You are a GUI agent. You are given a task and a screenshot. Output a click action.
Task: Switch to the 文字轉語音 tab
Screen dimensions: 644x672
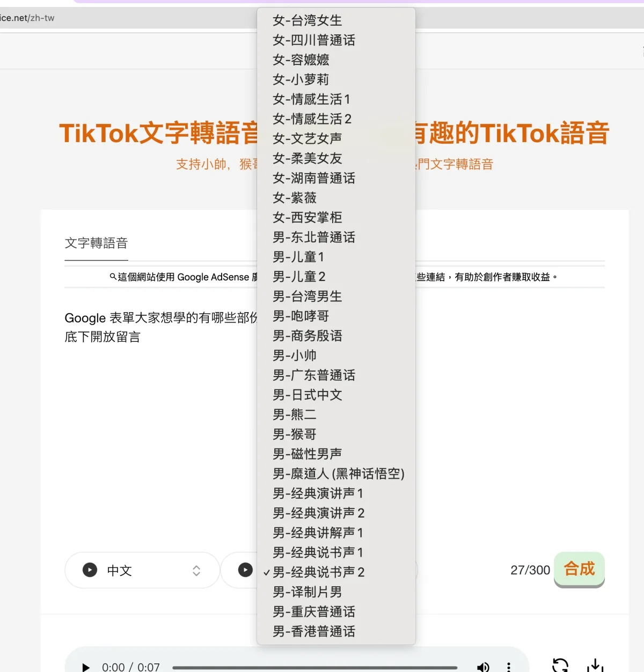pos(96,243)
